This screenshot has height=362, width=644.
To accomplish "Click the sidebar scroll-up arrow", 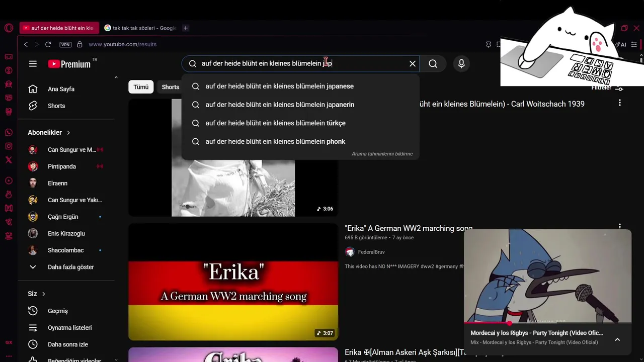I will (x=116, y=77).
